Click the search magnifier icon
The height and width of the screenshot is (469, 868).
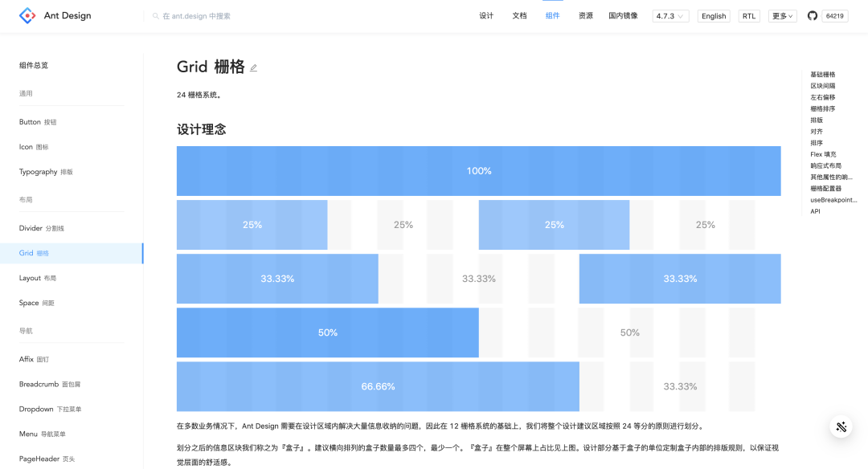click(156, 16)
